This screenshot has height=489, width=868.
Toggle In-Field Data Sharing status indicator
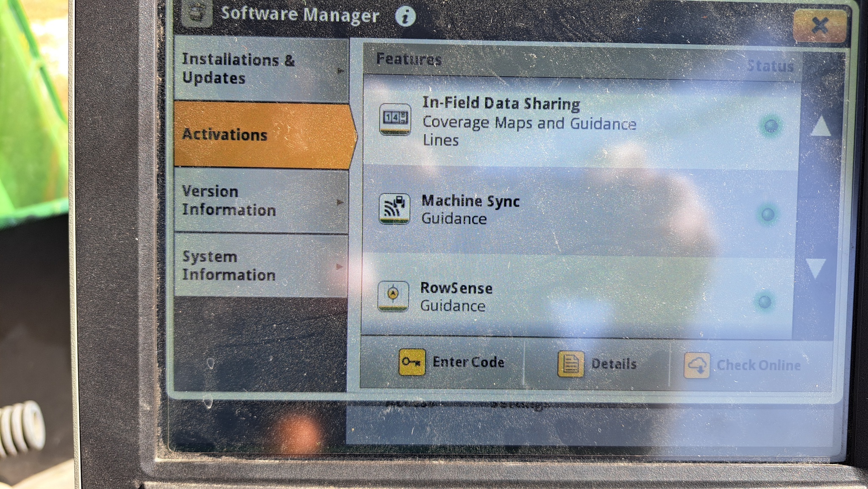pyautogui.click(x=771, y=126)
